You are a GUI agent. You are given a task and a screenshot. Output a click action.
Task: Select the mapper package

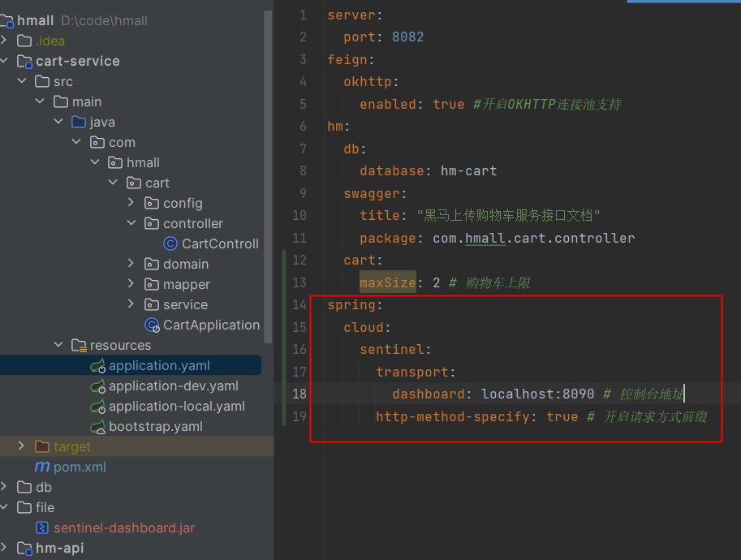click(186, 284)
